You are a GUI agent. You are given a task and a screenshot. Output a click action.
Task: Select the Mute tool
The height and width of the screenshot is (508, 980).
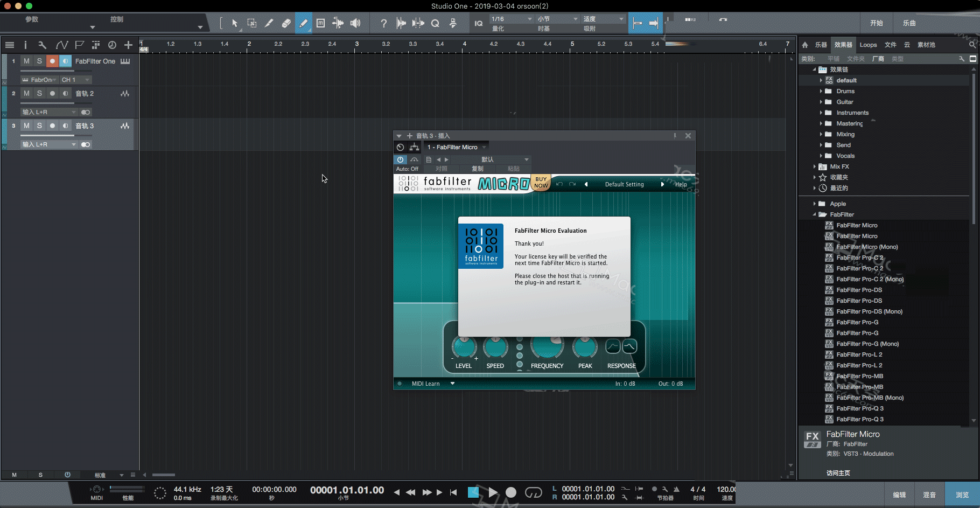click(320, 23)
